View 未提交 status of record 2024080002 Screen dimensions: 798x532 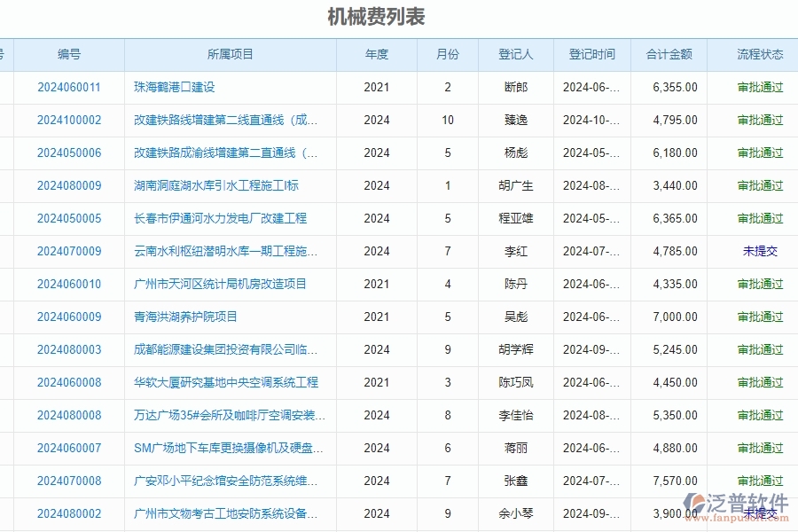point(760,512)
